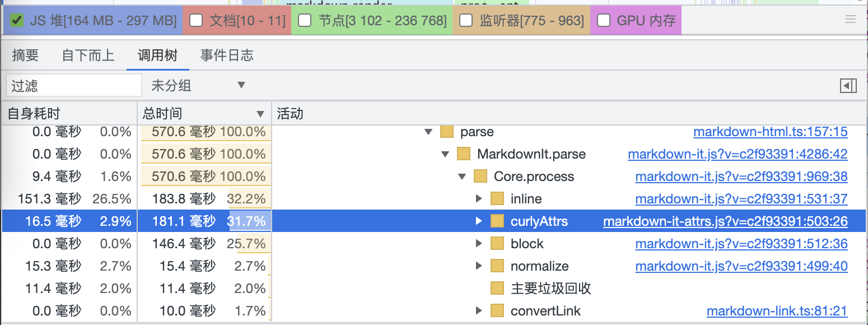Check the GPU 内存 checkbox
Screen dimensions: 868x325
[x=604, y=21]
